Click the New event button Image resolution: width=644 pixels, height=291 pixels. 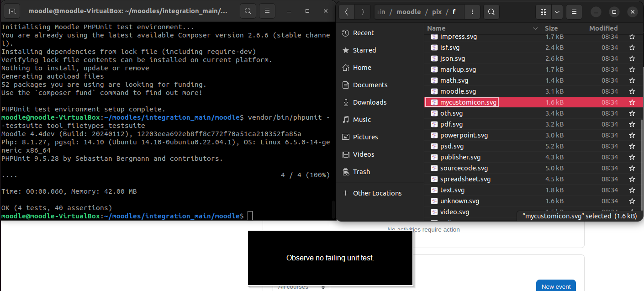[x=556, y=286]
